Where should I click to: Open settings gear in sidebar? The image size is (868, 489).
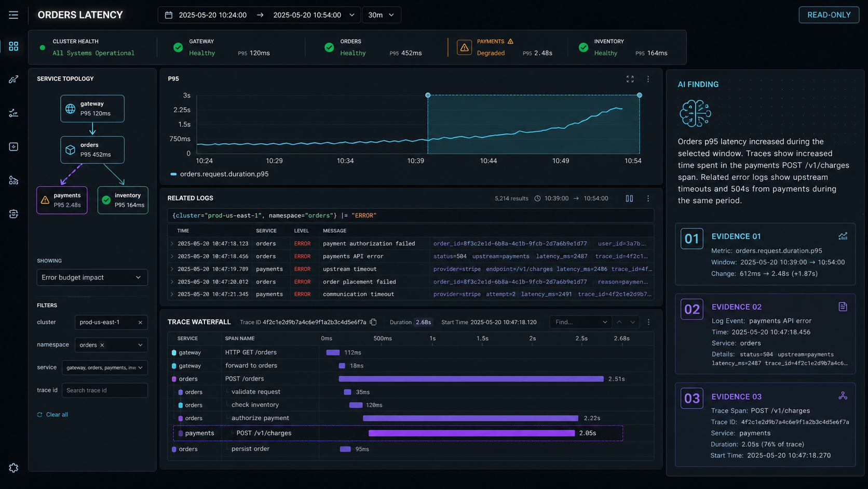13,468
